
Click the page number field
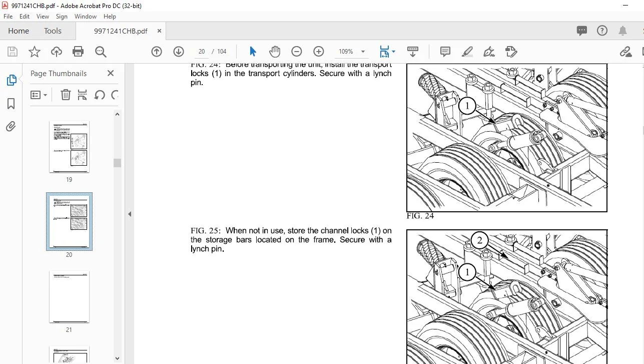pyautogui.click(x=202, y=52)
